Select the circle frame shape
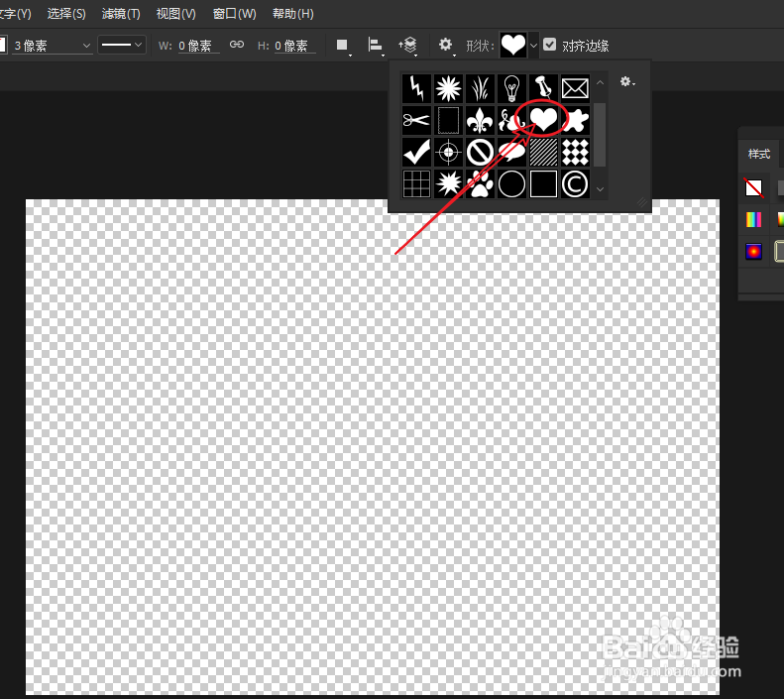 [511, 184]
